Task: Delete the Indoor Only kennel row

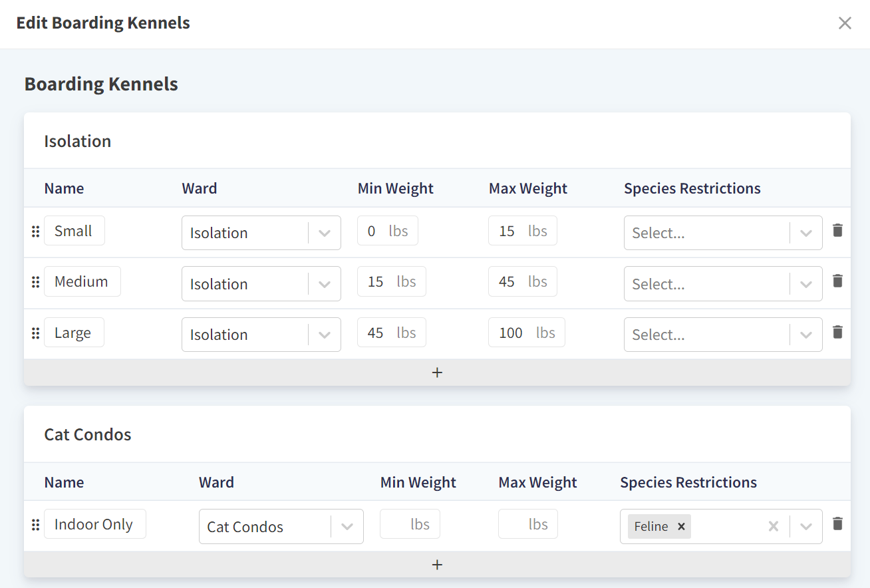Action: [837, 524]
